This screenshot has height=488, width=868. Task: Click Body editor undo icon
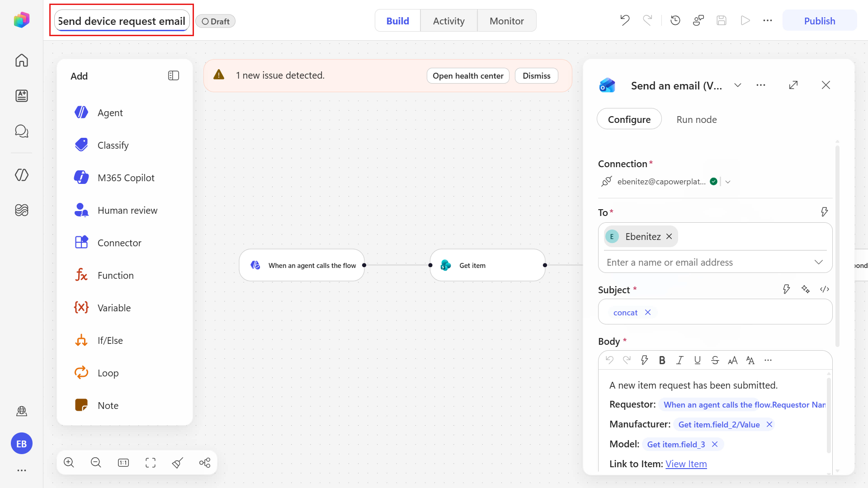pos(609,360)
